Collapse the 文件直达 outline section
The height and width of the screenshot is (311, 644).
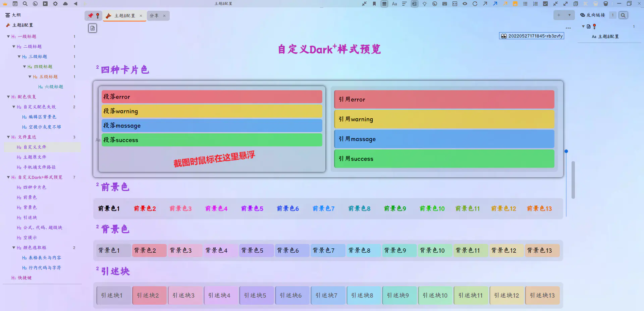click(x=8, y=137)
